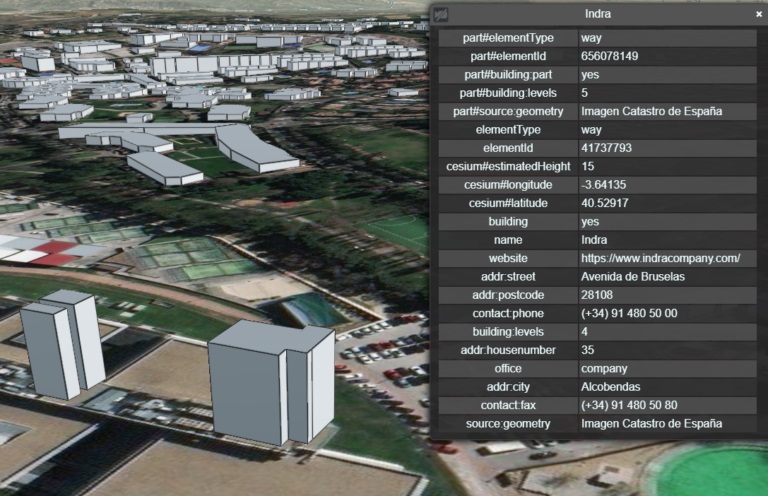The height and width of the screenshot is (496, 768).
Task: Click the long angled gray building at upper center
Action: (255, 150)
